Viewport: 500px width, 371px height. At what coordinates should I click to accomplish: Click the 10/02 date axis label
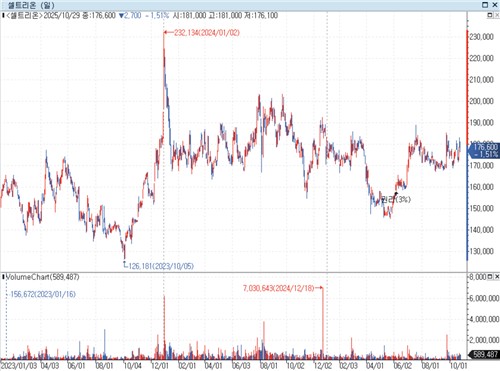click(295, 366)
